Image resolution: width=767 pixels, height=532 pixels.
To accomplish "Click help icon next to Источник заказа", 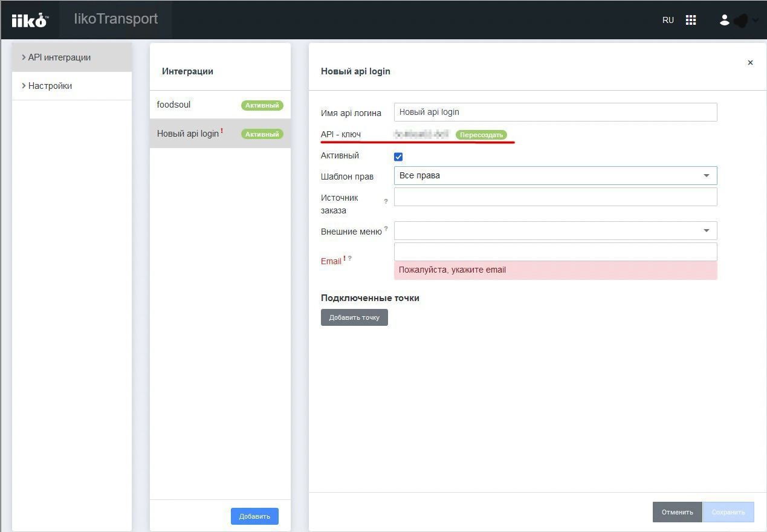I will tap(386, 201).
